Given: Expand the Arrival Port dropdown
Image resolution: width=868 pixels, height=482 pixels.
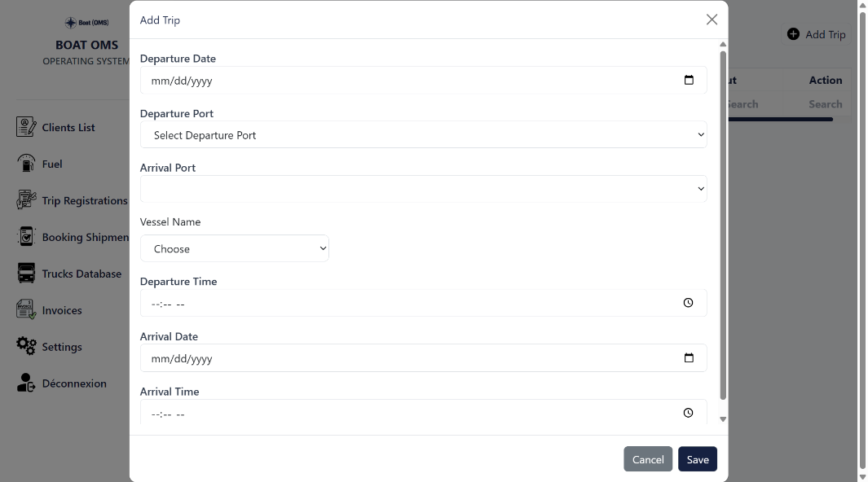Looking at the screenshot, I should (423, 189).
